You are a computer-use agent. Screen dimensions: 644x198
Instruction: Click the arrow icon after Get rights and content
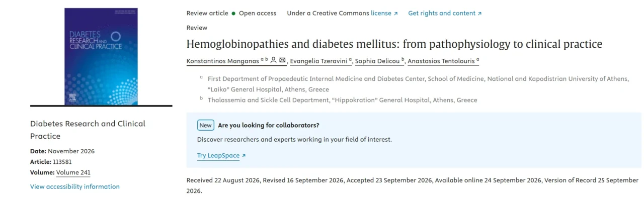479,14
